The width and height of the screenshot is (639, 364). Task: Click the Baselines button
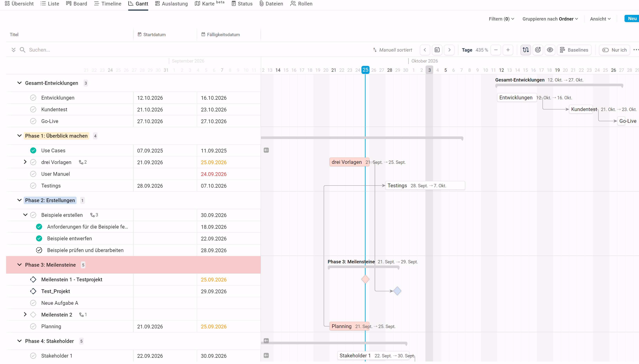pyautogui.click(x=574, y=50)
